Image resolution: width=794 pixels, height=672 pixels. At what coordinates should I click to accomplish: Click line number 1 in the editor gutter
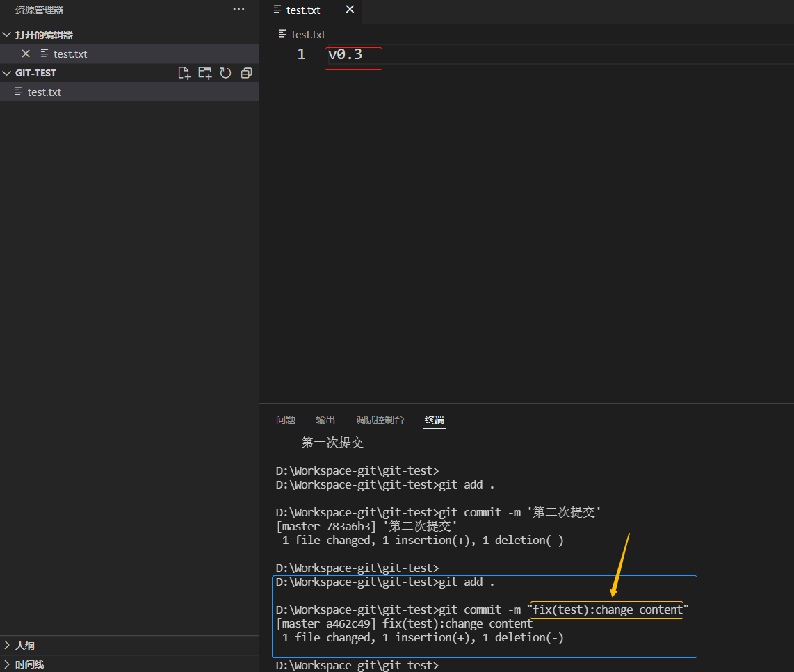pos(301,54)
